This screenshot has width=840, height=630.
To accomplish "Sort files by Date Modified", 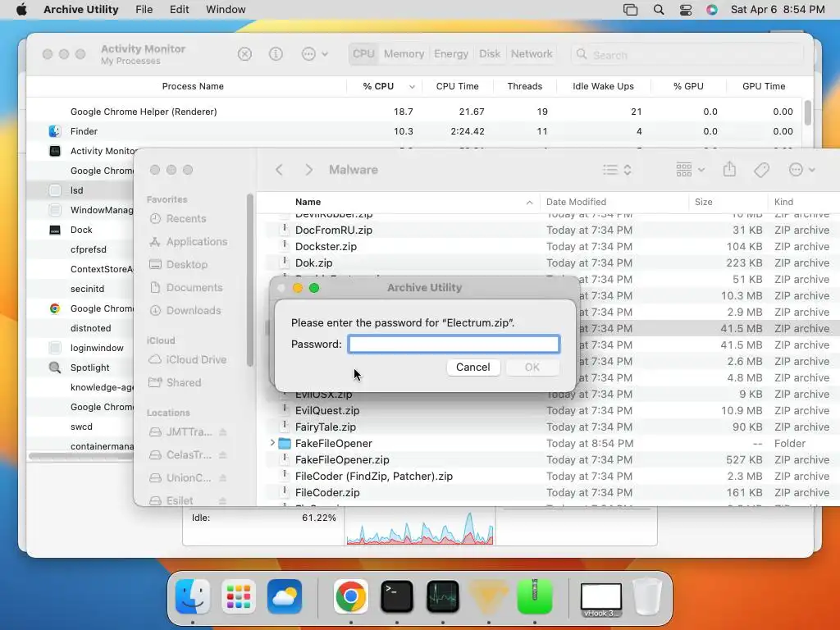I will pos(614,202).
